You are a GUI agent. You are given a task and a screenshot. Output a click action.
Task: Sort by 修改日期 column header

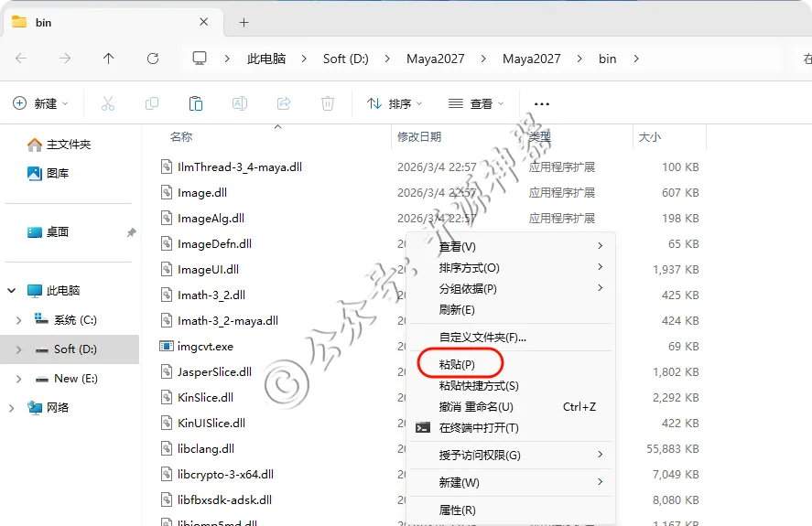click(419, 137)
